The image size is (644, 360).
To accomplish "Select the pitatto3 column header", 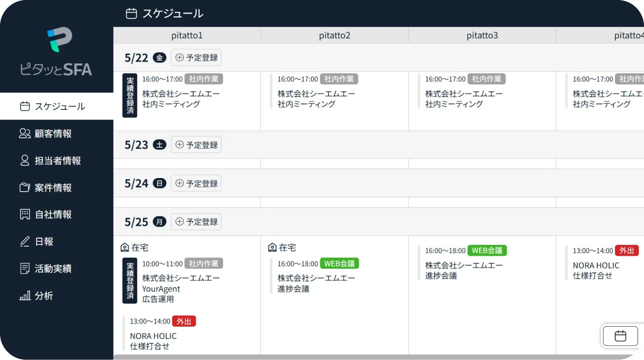I will click(x=483, y=36).
